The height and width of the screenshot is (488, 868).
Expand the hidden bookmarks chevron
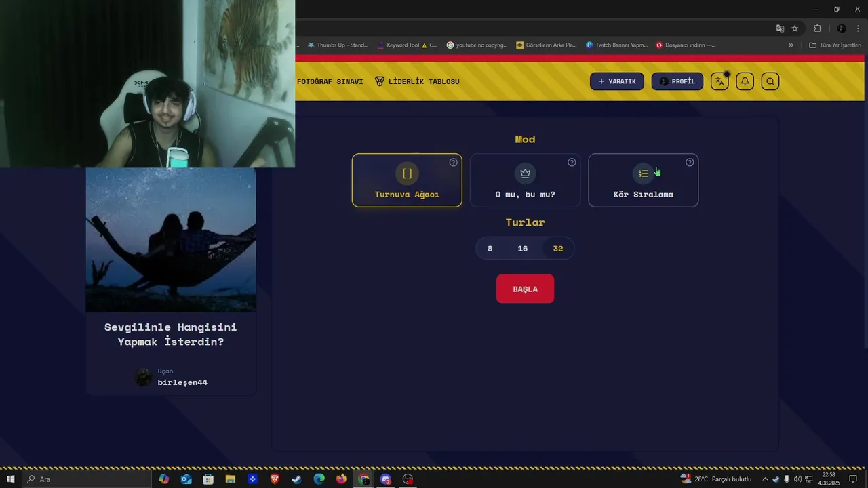pyautogui.click(x=791, y=45)
